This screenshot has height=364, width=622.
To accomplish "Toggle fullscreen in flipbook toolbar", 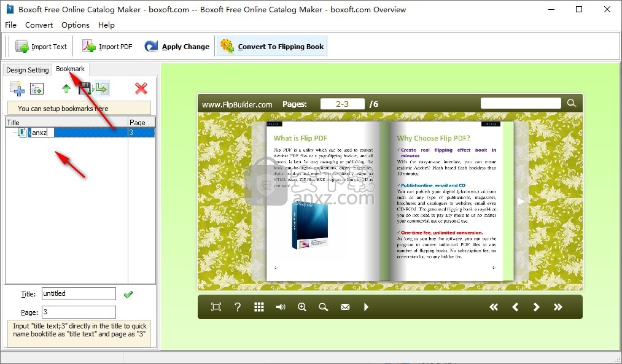I will pos(216,307).
